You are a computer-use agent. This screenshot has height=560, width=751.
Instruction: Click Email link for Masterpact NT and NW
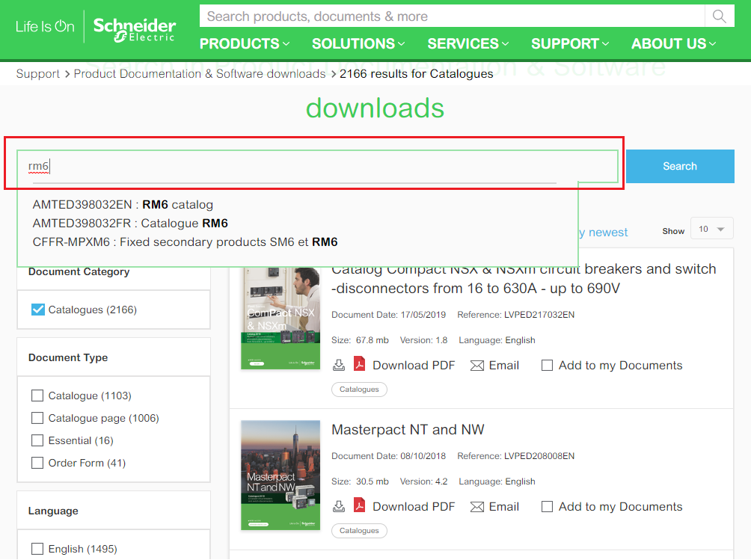504,506
